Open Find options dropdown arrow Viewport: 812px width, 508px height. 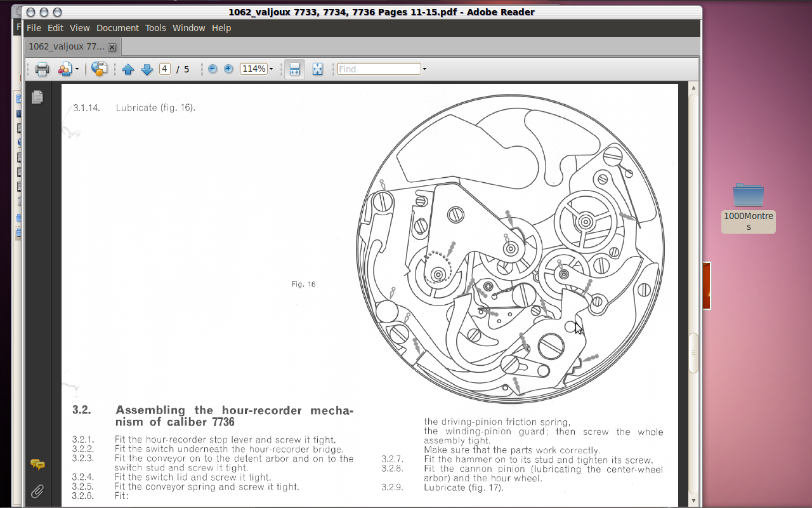pos(424,69)
